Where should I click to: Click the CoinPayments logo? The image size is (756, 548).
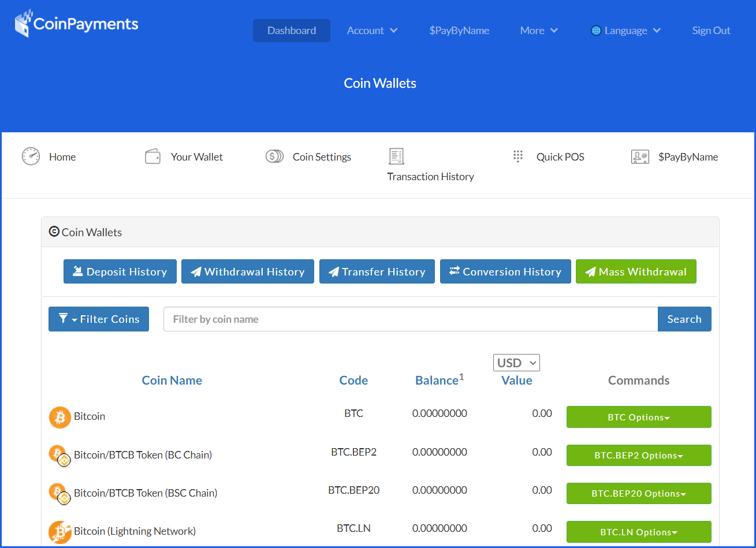click(77, 24)
